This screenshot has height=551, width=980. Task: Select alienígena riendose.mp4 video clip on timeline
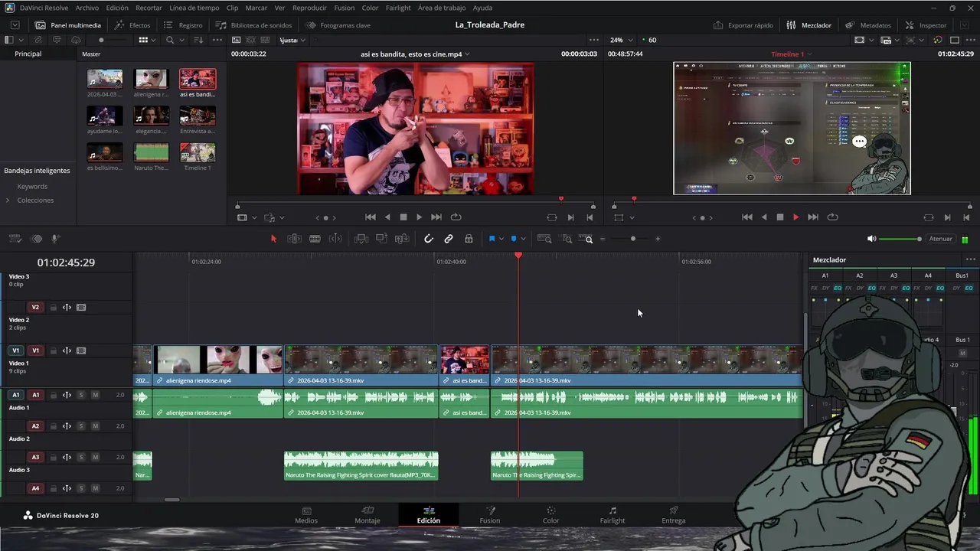pyautogui.click(x=218, y=365)
